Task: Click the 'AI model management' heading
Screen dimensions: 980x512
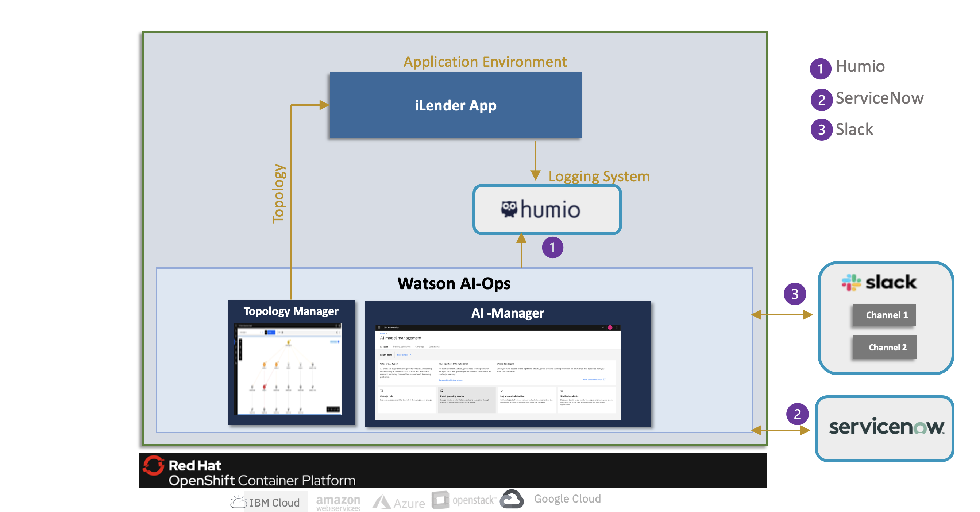Action: [401, 338]
